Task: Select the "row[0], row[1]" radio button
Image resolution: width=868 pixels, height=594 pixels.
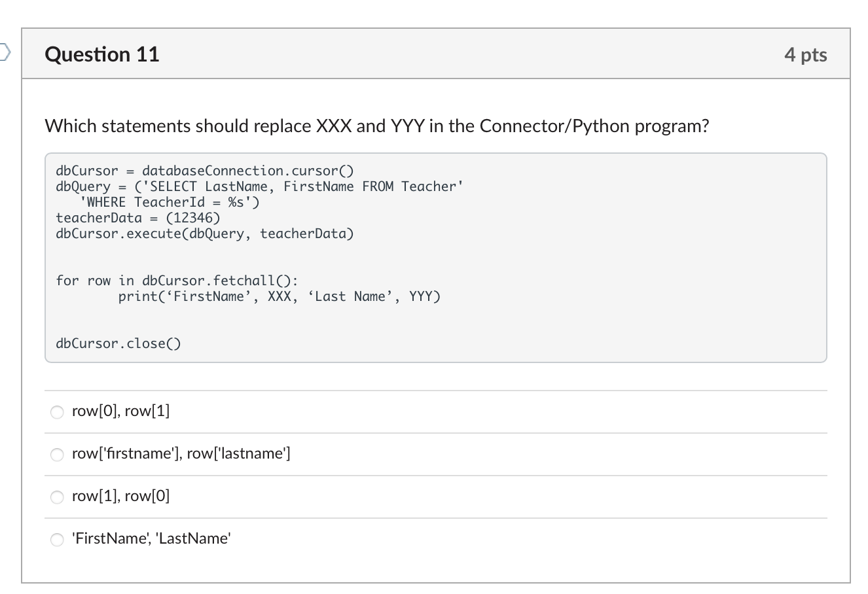Action: tap(58, 412)
